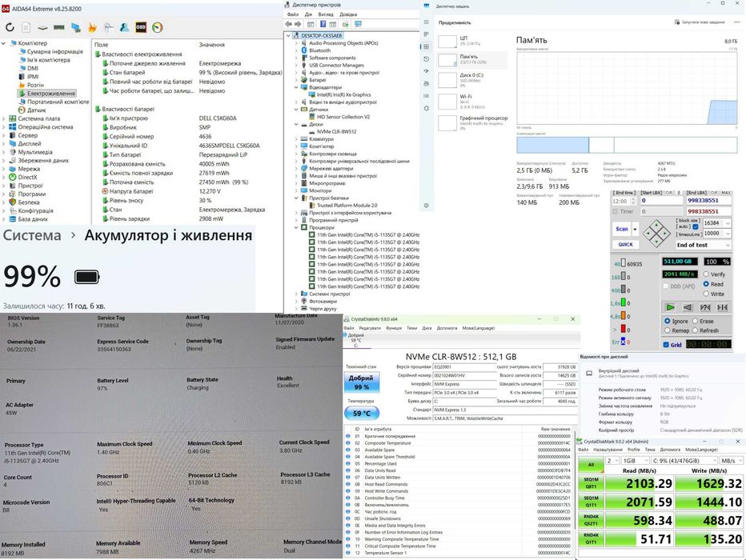The height and width of the screenshot is (560, 746).
Task: Select NVMe CLR-8W512 in Device Manager tree
Action: point(336,132)
